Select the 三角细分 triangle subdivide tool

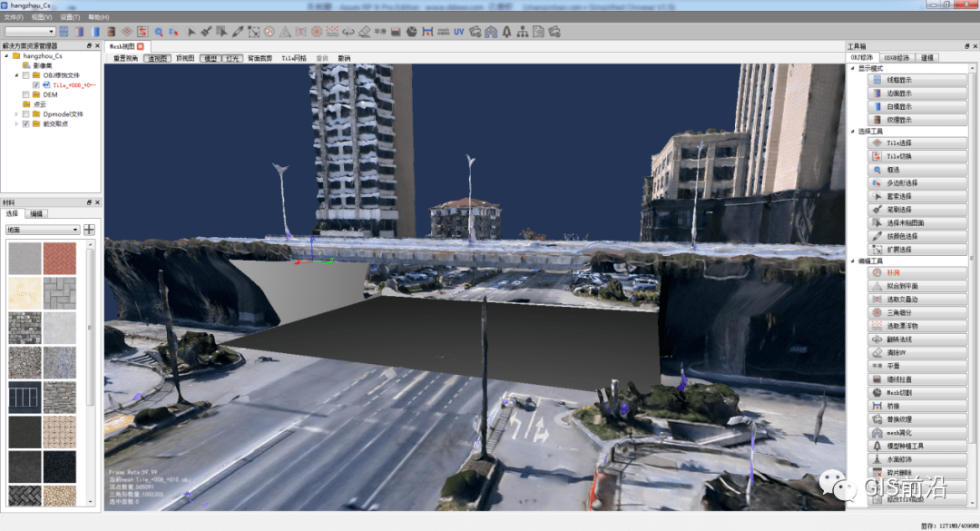point(916,313)
